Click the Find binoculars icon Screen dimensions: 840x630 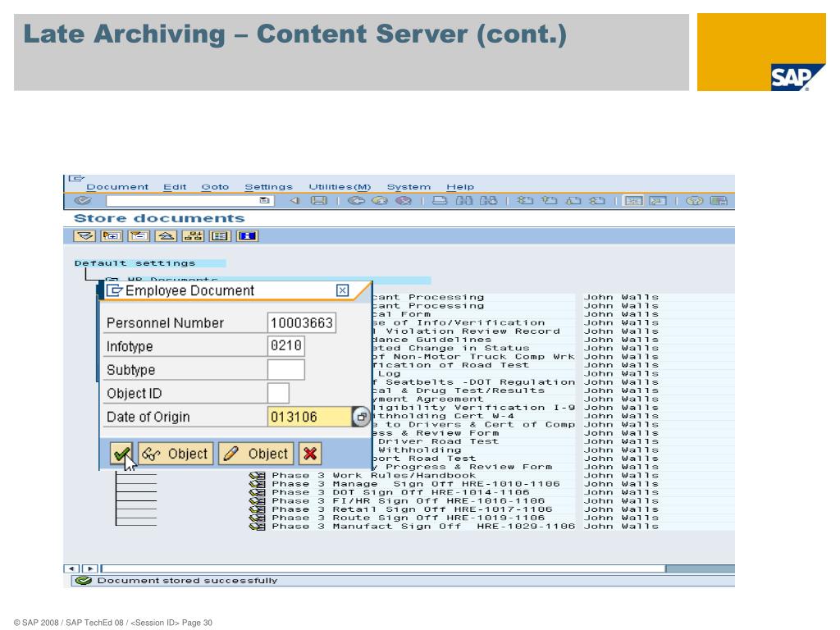click(x=464, y=201)
